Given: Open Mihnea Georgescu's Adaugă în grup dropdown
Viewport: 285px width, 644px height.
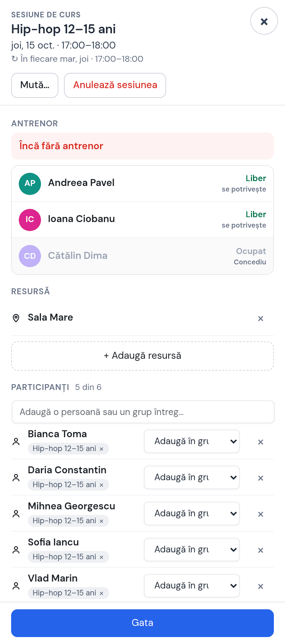Looking at the screenshot, I should coord(192,514).
